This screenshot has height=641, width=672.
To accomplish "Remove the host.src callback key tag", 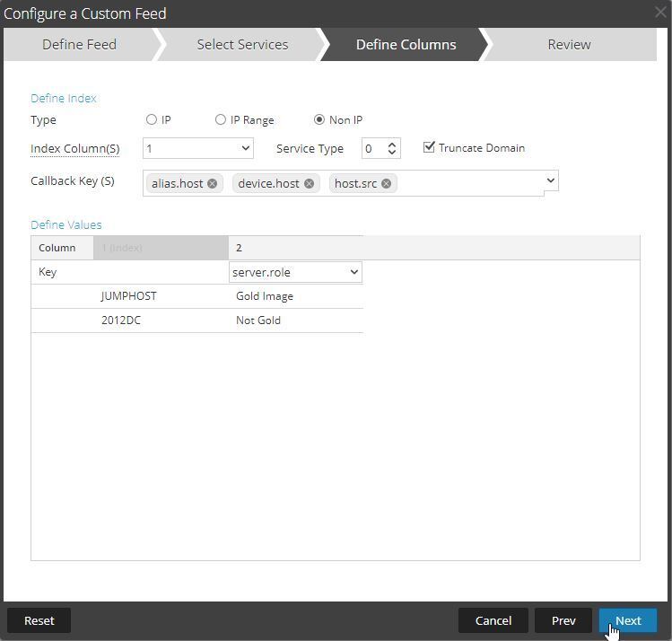I will coord(386,183).
